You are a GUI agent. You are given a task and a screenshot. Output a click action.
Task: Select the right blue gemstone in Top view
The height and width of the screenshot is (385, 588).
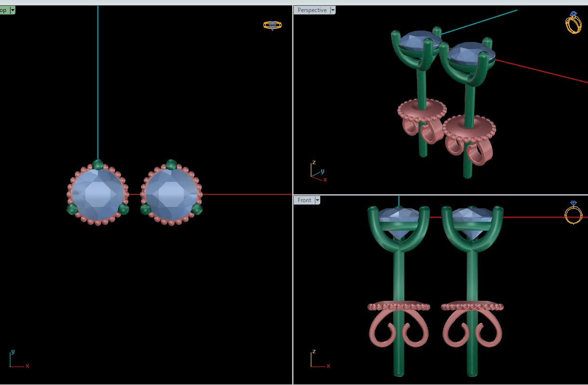[171, 193]
